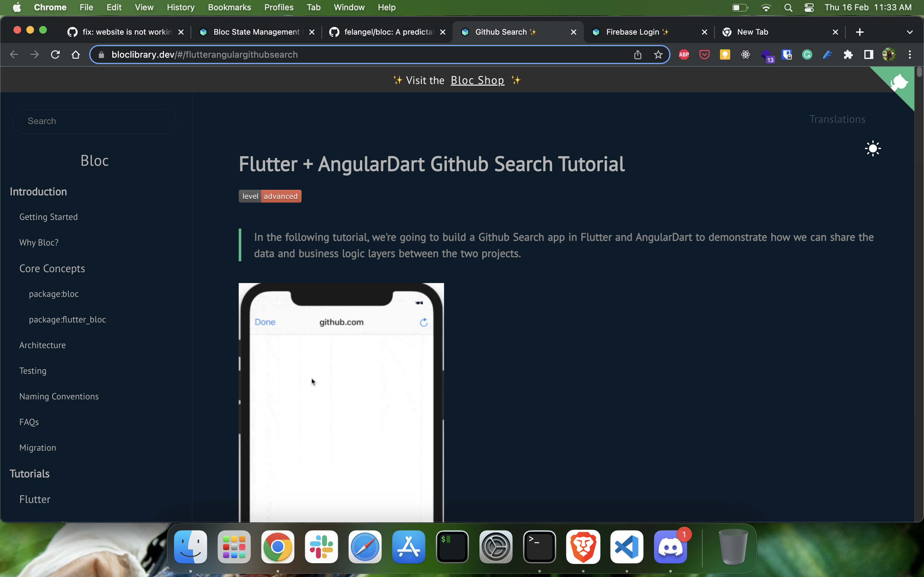Share the page from the address bar

click(637, 54)
